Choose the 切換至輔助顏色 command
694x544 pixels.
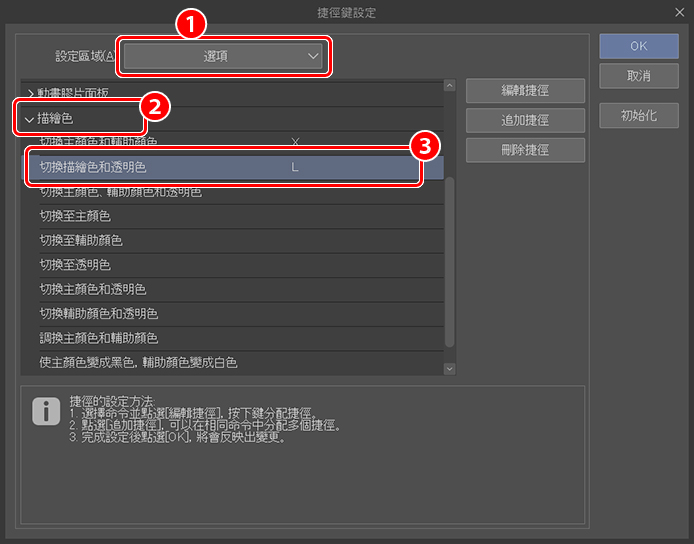point(220,240)
